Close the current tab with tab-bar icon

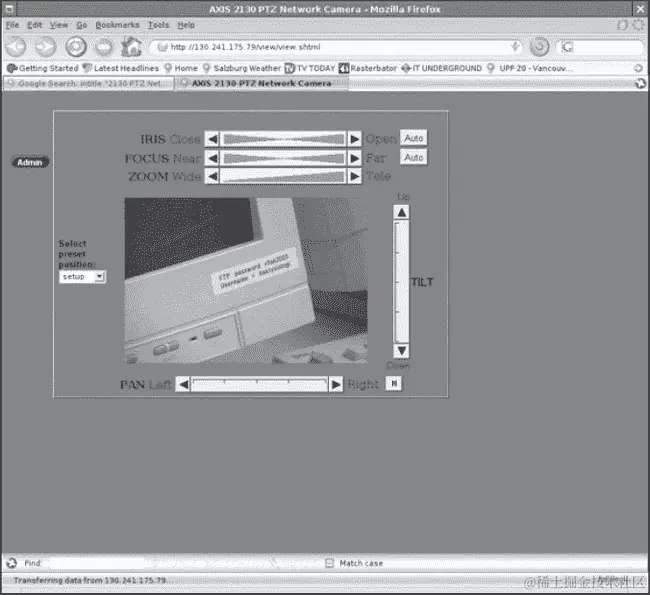640,83
